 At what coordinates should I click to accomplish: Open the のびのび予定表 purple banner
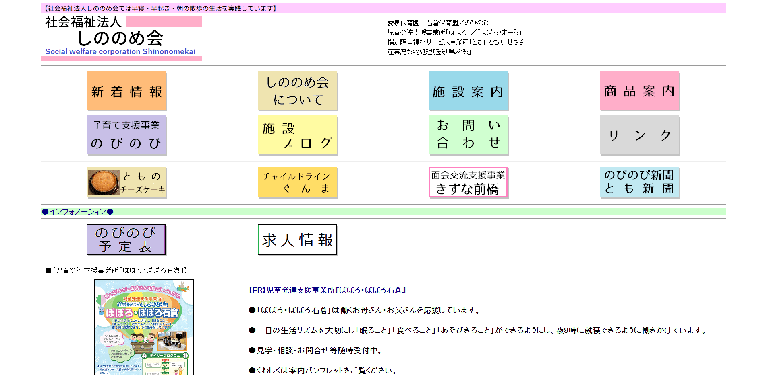pyautogui.click(x=127, y=240)
